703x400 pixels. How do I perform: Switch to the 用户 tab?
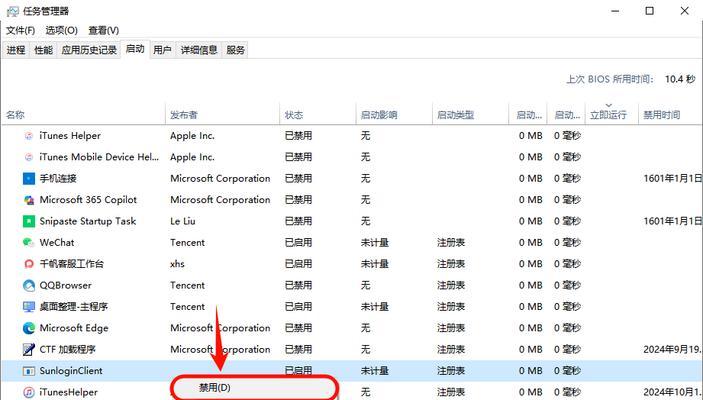click(x=162, y=50)
